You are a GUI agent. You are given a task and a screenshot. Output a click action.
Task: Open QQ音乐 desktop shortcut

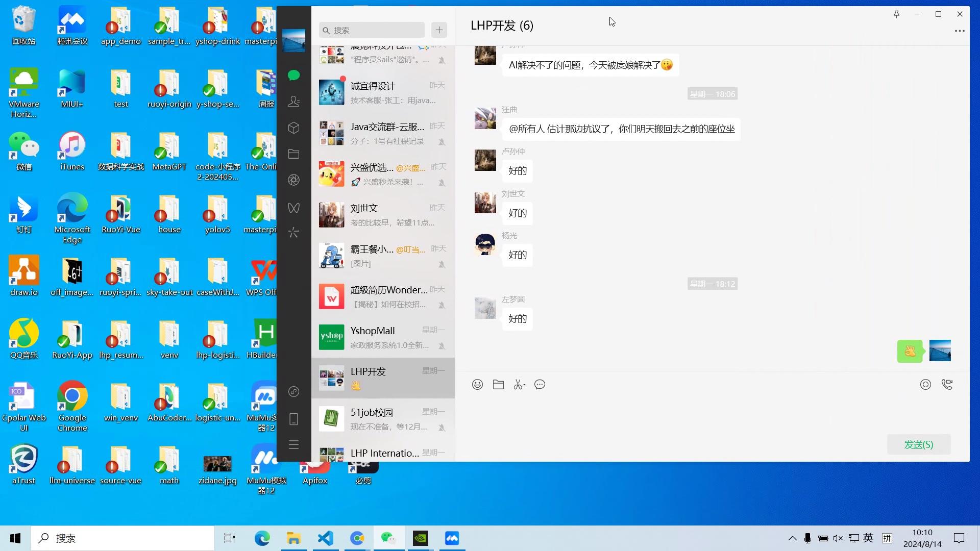point(23,339)
